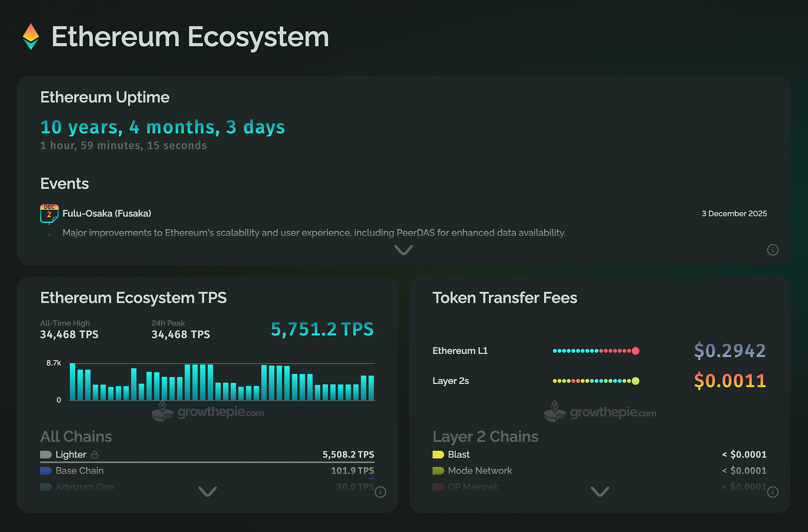Click the green end dot on Layer 2s fee line
Screen dimensions: 808x532
tap(635, 381)
